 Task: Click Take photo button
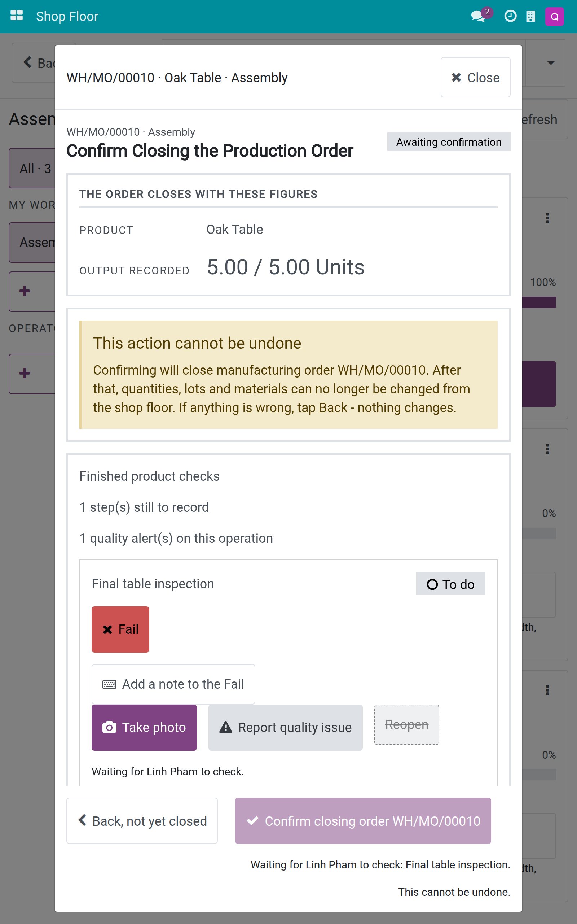pos(144,727)
